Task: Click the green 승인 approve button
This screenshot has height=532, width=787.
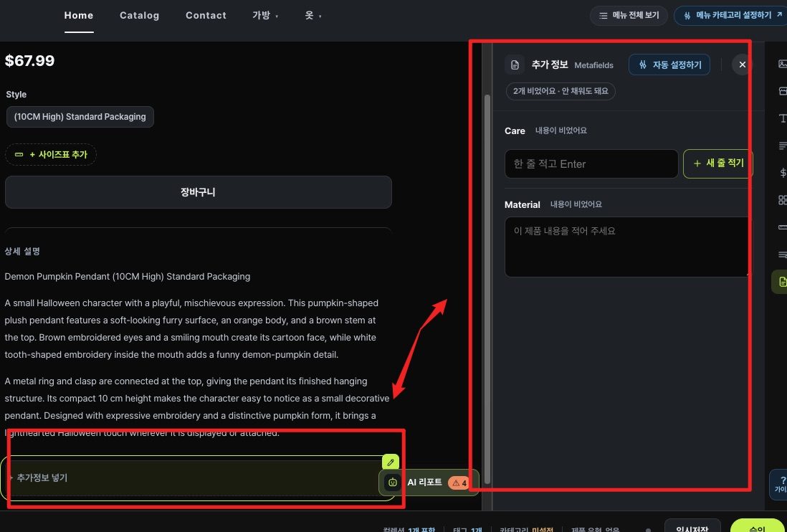Action: (x=758, y=527)
